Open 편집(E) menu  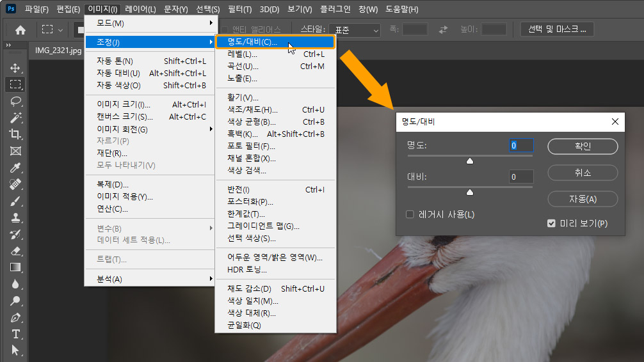[68, 9]
